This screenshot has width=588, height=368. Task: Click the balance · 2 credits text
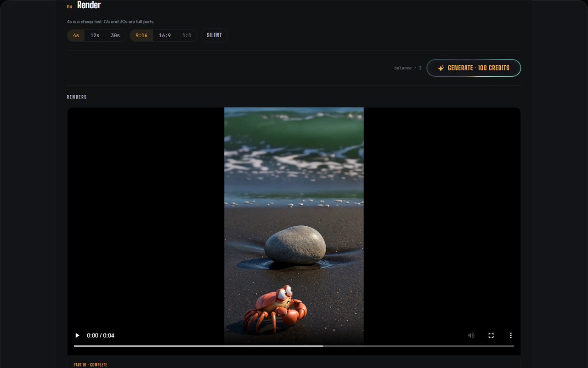pos(408,68)
